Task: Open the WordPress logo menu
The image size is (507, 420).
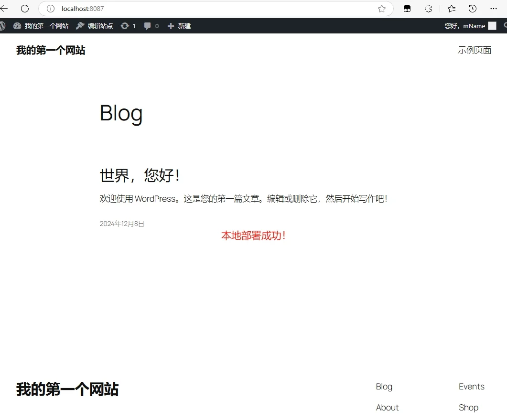Action: 4,26
